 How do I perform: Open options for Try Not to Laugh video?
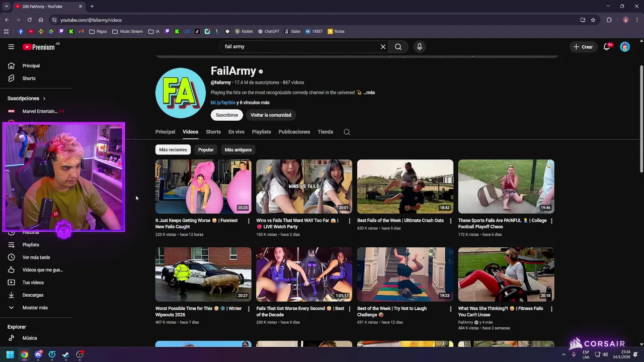coord(450,309)
